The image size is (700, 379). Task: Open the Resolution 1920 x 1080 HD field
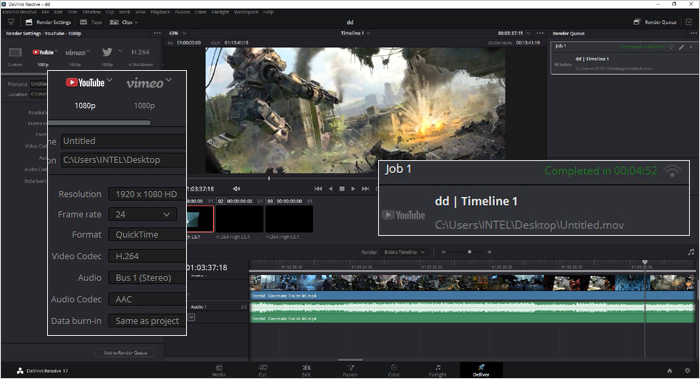tap(147, 194)
